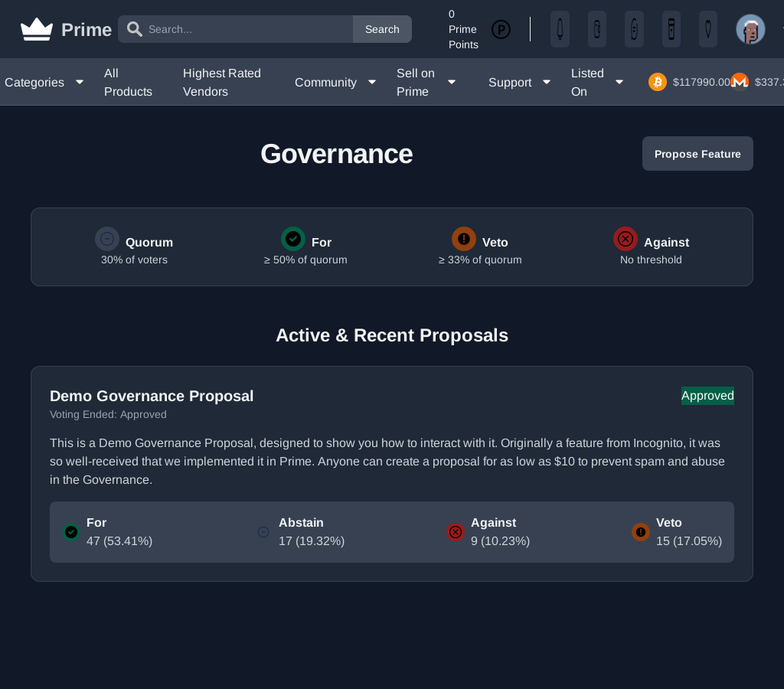This screenshot has height=689, width=784.
Task: Open the Support dropdown menu
Action: click(x=520, y=82)
